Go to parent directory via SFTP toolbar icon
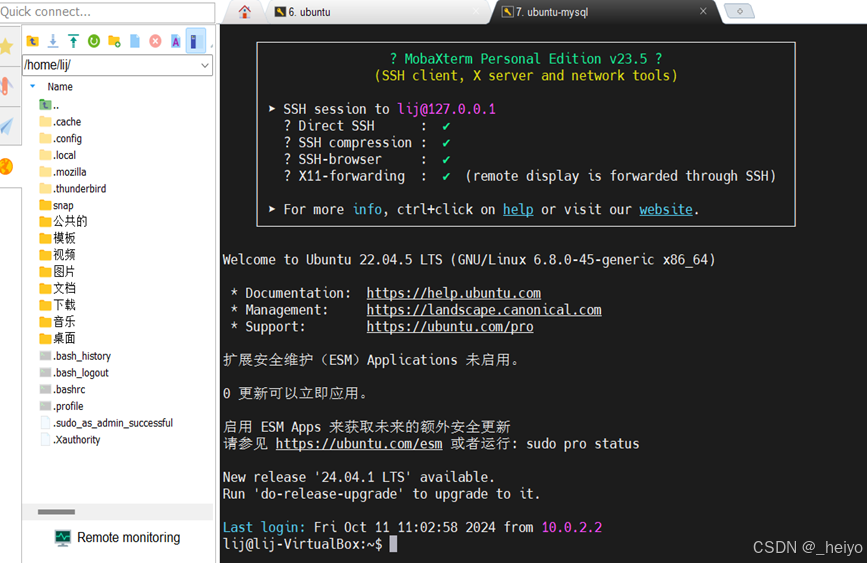 tap(32, 41)
